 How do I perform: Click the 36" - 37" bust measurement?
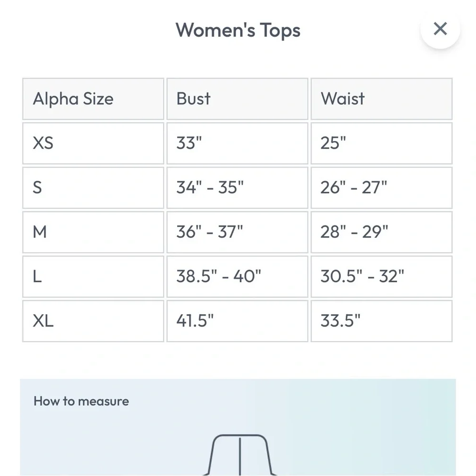(x=210, y=232)
